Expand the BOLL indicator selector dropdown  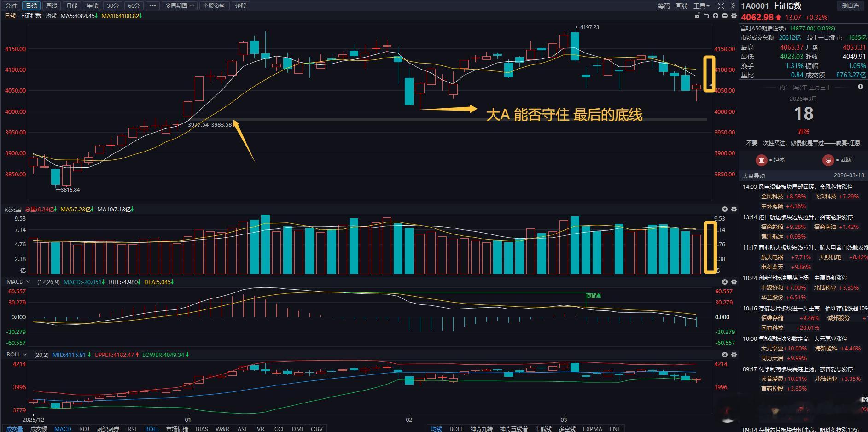(x=17, y=354)
